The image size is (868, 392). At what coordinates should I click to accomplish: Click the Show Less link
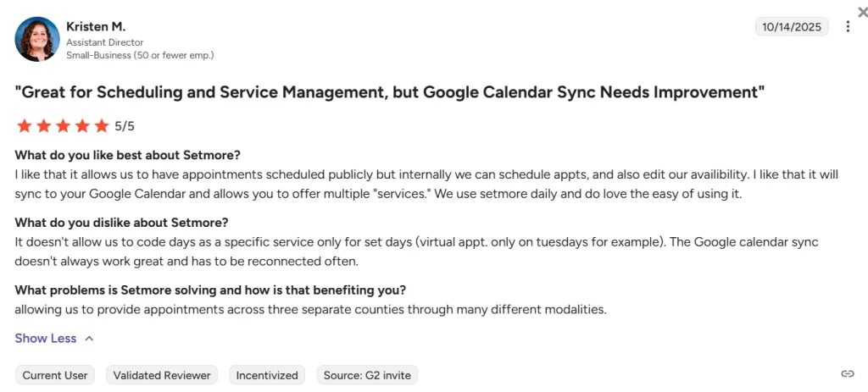(46, 339)
